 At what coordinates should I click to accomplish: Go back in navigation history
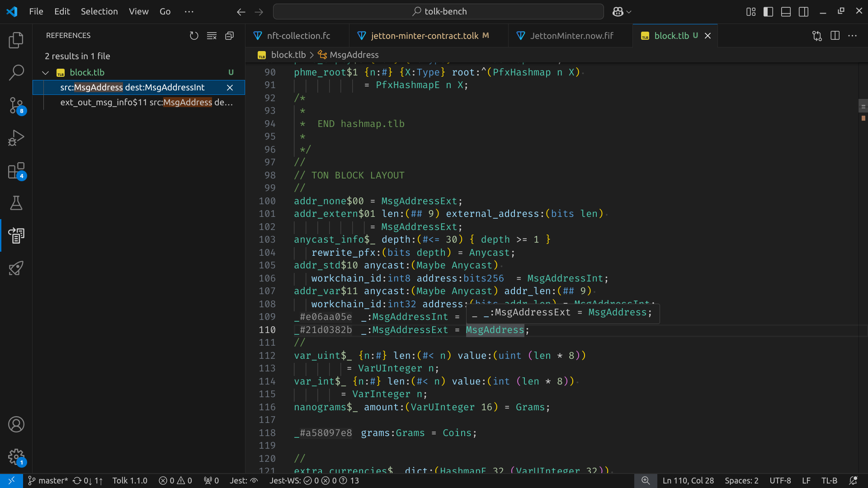click(241, 12)
